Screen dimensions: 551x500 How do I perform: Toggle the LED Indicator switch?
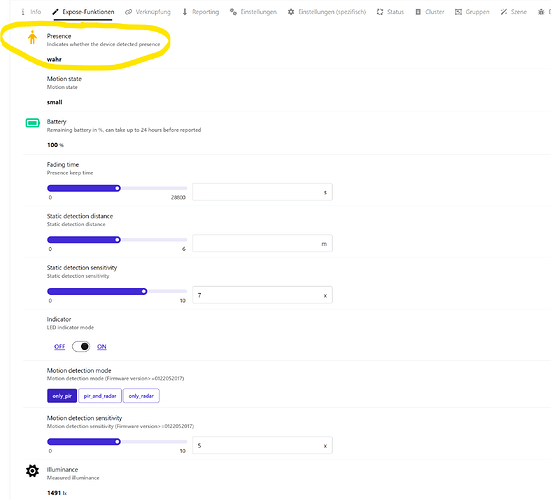[x=81, y=347]
